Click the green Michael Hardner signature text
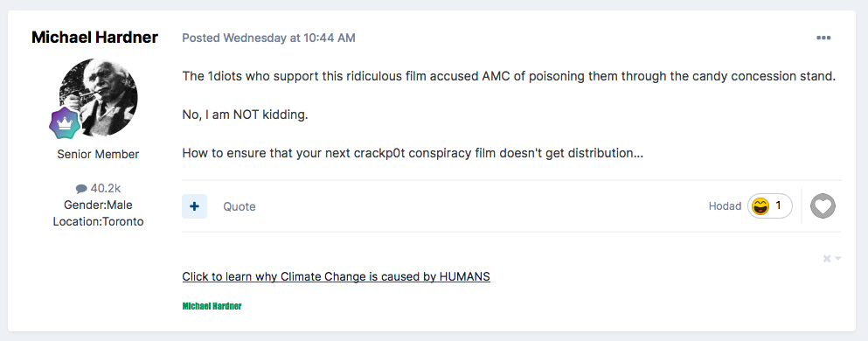This screenshot has width=868, height=341. point(212,306)
